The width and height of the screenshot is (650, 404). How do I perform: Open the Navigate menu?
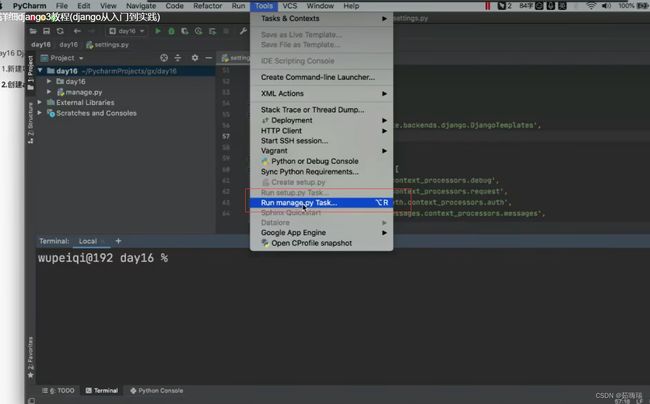point(141,6)
